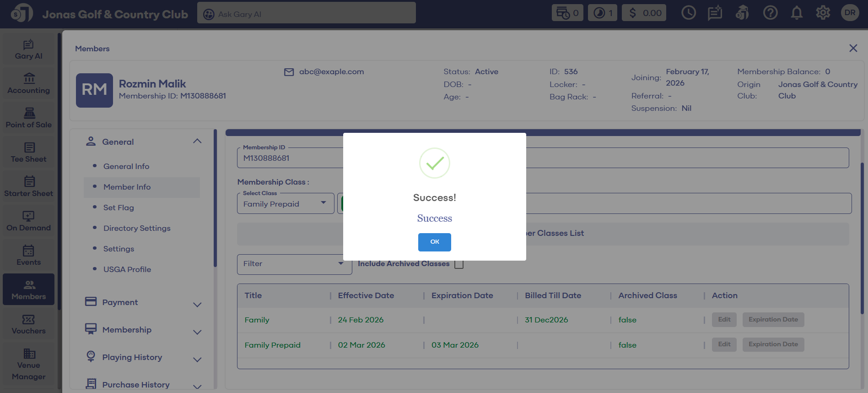Image resolution: width=868 pixels, height=393 pixels.
Task: Open Gary AI from the sidebar
Action: click(x=28, y=49)
